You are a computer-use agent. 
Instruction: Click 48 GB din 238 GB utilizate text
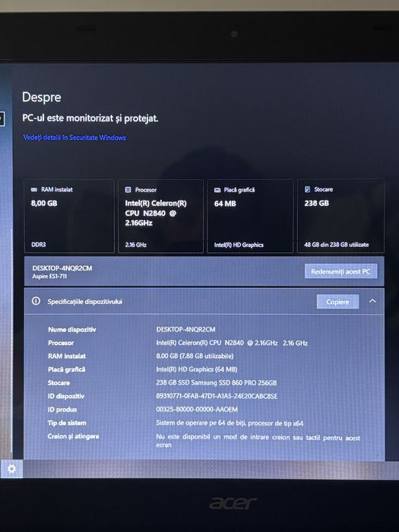336,245
